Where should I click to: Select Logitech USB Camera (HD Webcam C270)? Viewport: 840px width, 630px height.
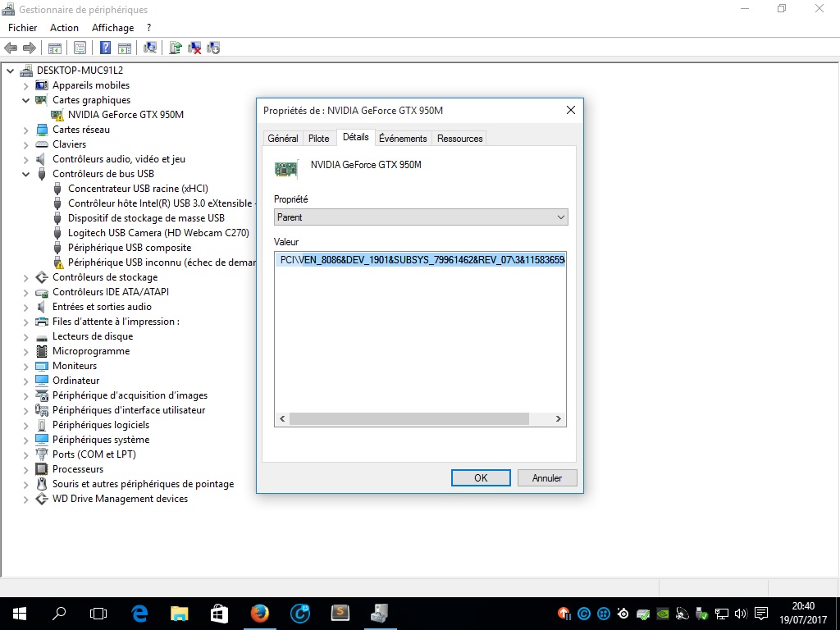tap(158, 233)
